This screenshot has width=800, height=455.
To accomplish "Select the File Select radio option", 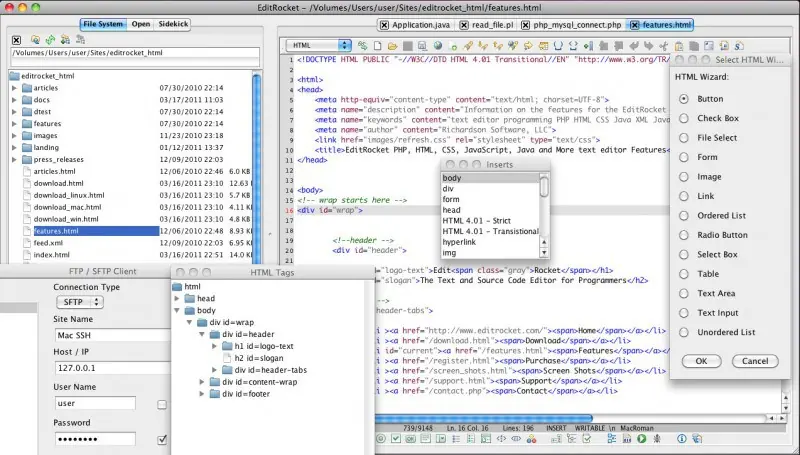I will pos(684,138).
